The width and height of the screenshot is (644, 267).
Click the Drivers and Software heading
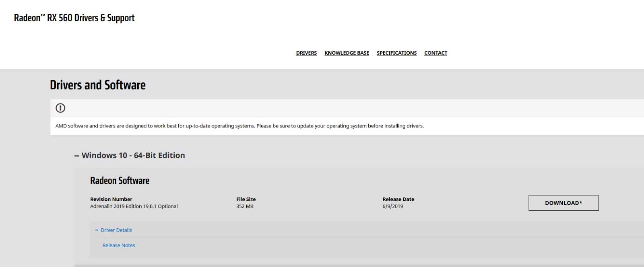(98, 85)
